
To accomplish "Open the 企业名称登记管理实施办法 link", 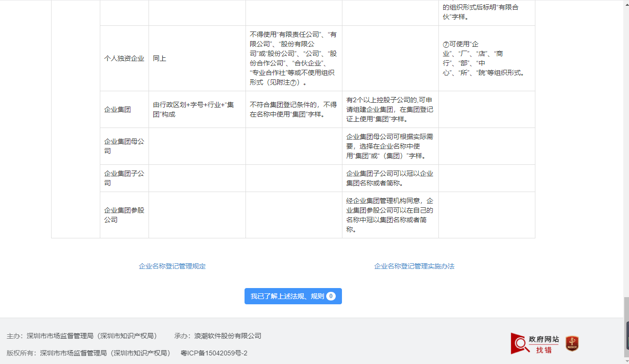I will pos(414,266).
